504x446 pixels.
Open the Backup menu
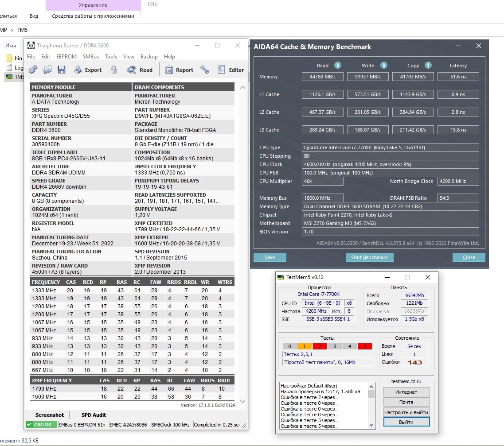[x=149, y=57]
